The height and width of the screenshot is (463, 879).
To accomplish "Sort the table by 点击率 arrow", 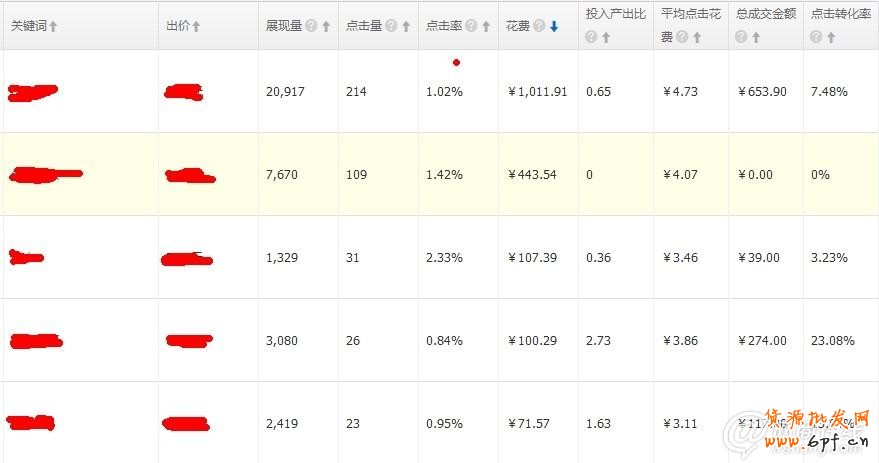I will pos(486,27).
